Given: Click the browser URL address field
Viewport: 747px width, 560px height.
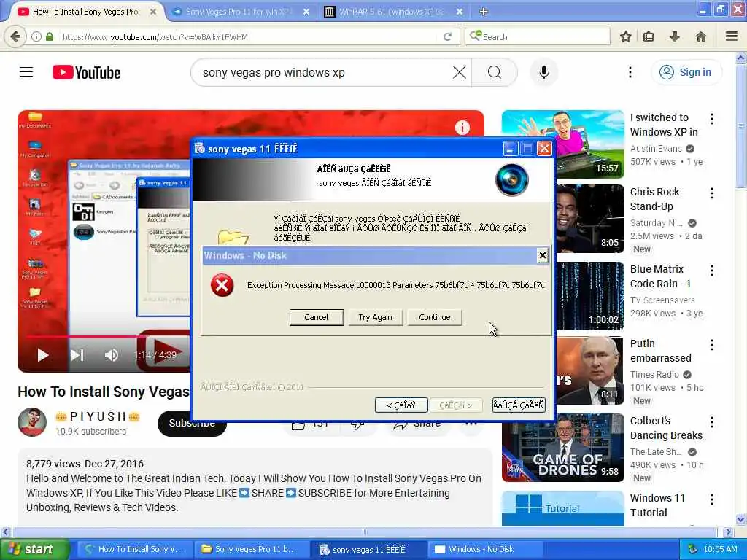Looking at the screenshot, I should [x=248, y=36].
